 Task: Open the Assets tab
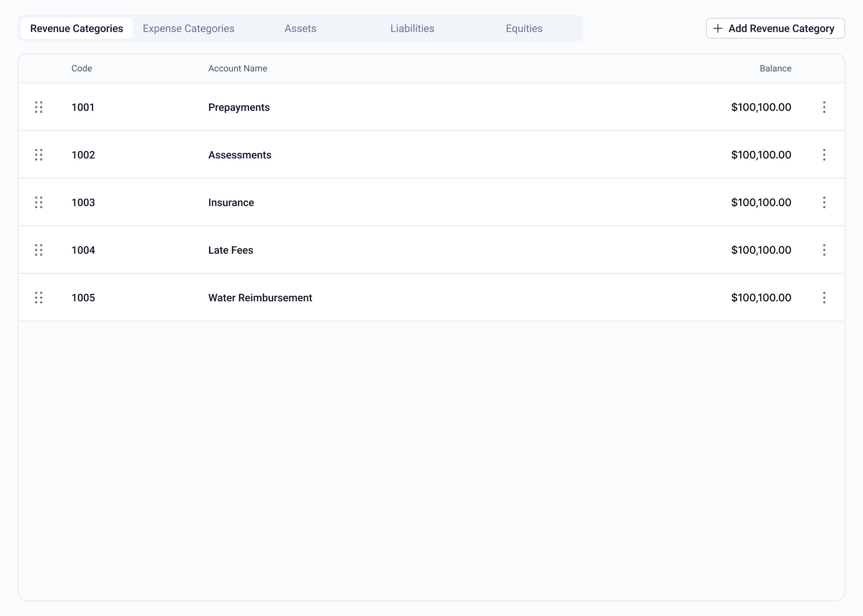click(x=300, y=28)
